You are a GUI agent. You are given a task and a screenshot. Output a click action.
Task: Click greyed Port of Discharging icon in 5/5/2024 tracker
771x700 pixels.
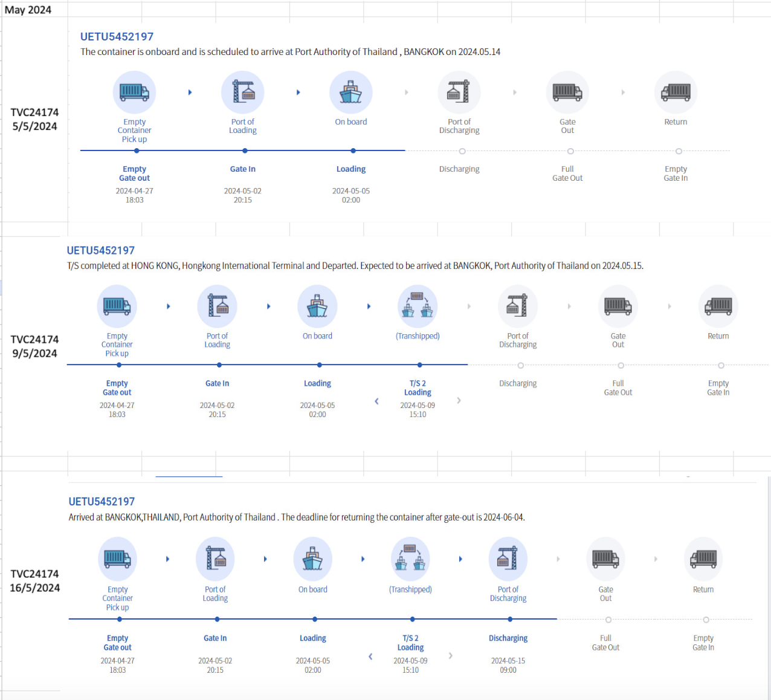(x=459, y=92)
